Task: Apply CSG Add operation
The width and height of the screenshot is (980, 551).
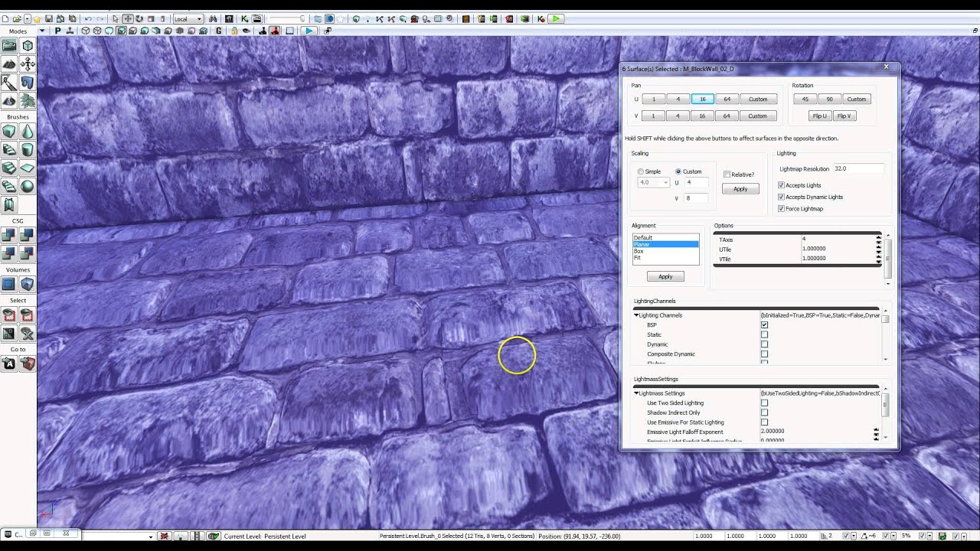Action: pos(9,235)
